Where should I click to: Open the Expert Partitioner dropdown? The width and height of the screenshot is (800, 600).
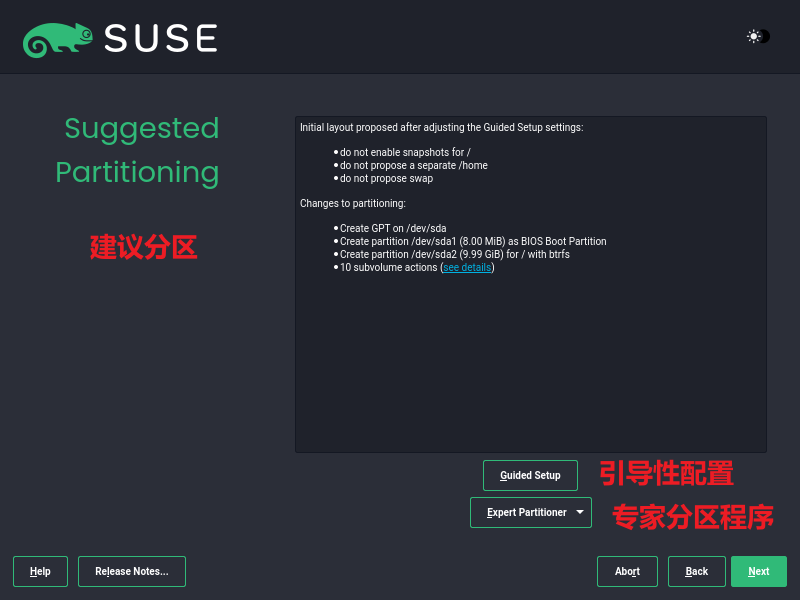[530, 511]
